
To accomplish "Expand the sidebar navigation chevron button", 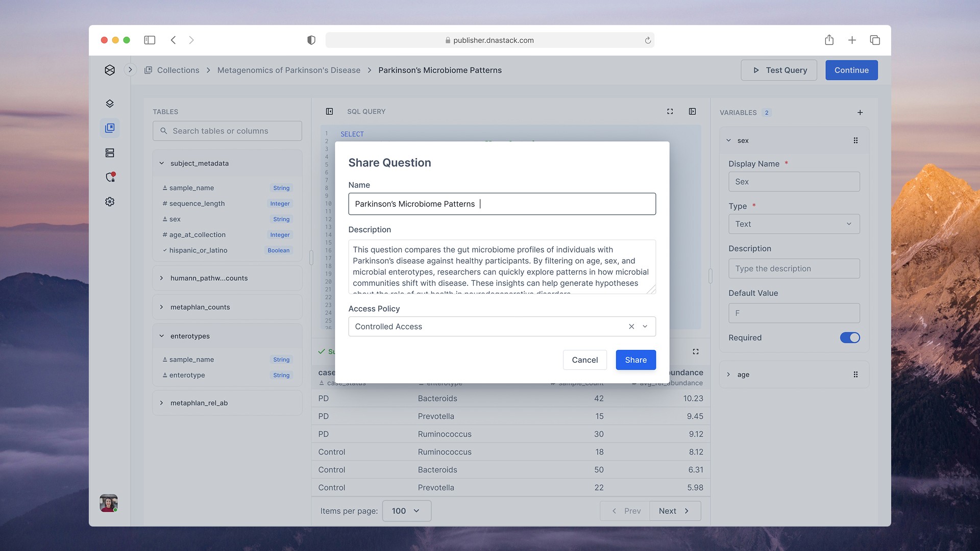I will pyautogui.click(x=130, y=70).
